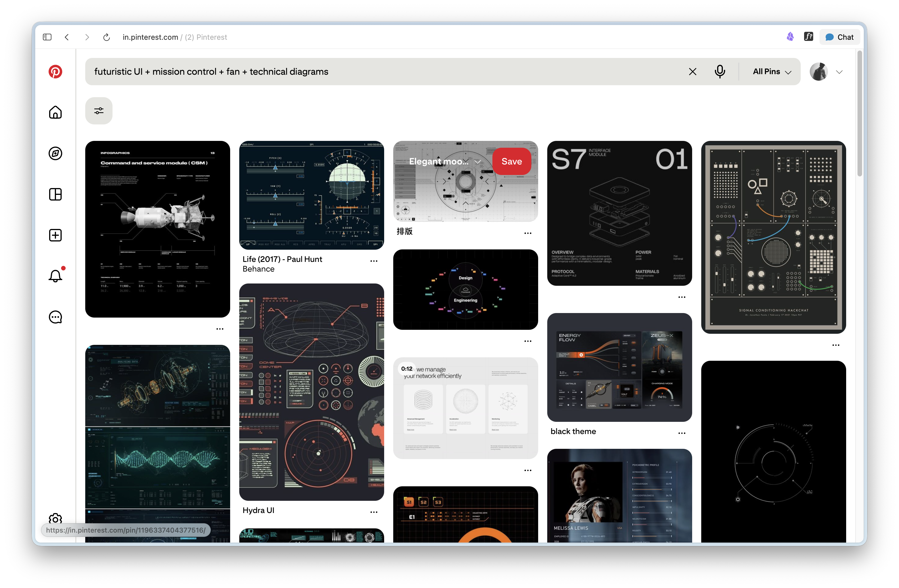The height and width of the screenshot is (588, 899).
Task: Open more options on the Hydra UI pin
Action: 374,512
